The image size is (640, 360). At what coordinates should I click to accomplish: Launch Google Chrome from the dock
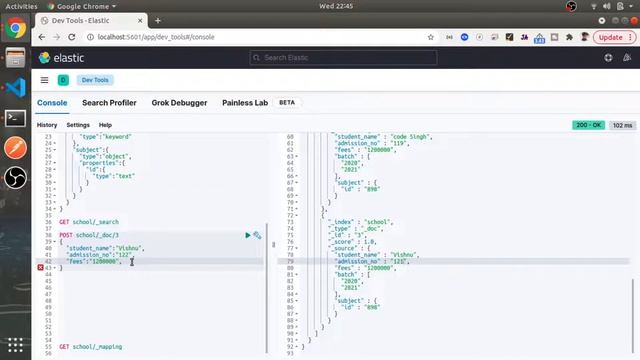pyautogui.click(x=16, y=28)
